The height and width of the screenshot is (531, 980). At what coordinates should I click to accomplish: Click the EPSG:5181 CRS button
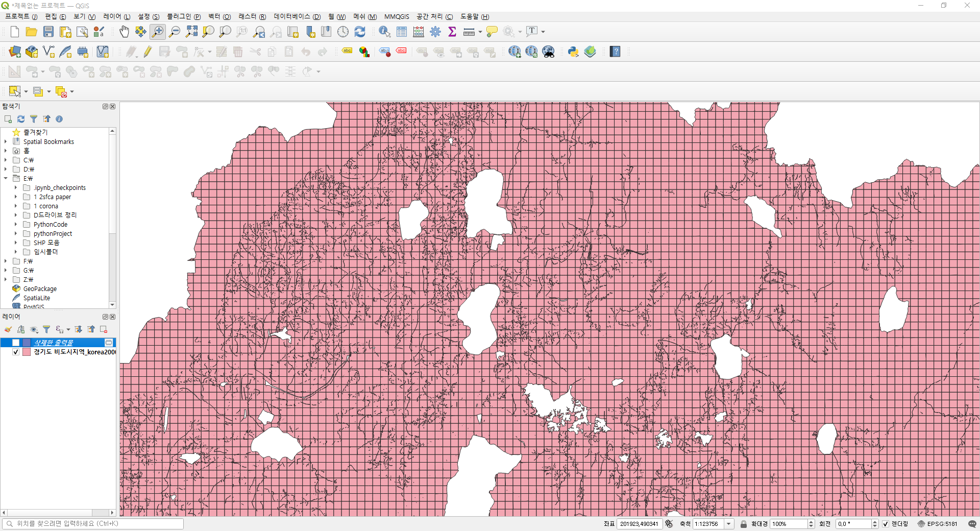pos(938,524)
